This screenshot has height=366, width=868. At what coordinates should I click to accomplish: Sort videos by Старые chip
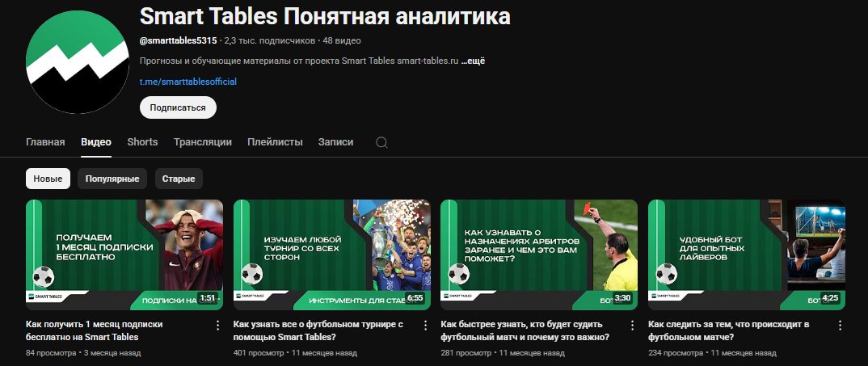[179, 179]
